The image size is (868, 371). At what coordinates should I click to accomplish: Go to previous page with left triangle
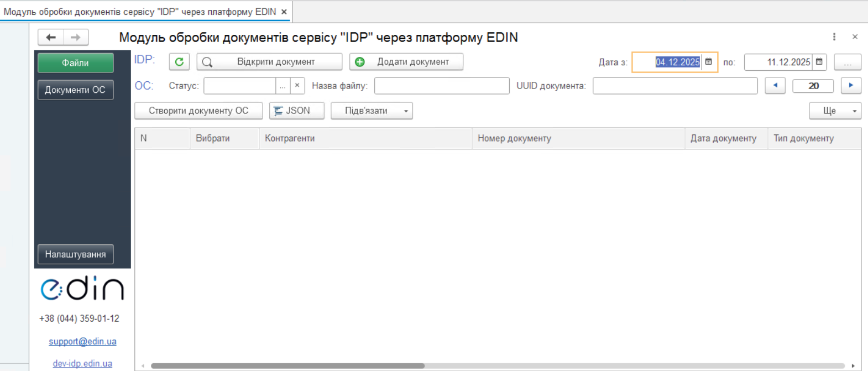tap(775, 86)
